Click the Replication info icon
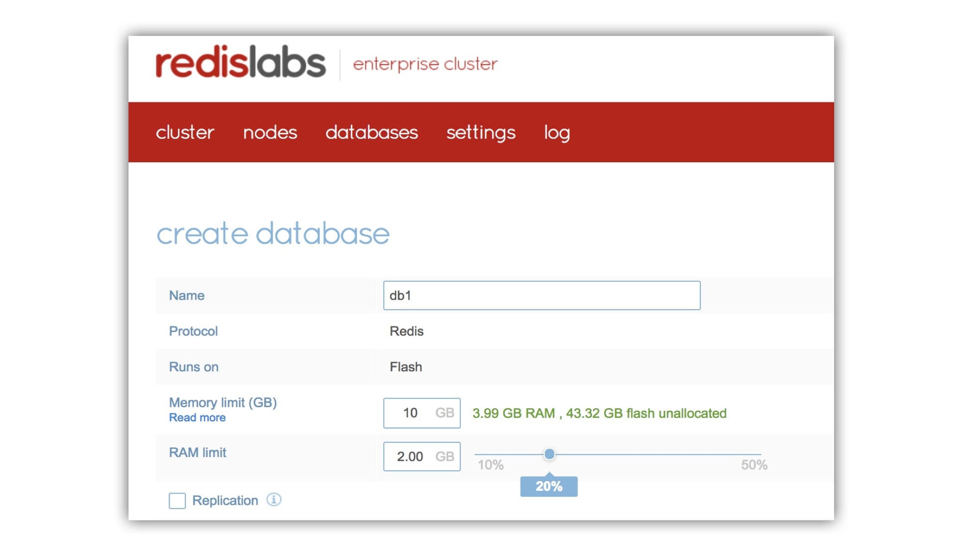Viewport: 980px width, 551px height. (x=274, y=499)
